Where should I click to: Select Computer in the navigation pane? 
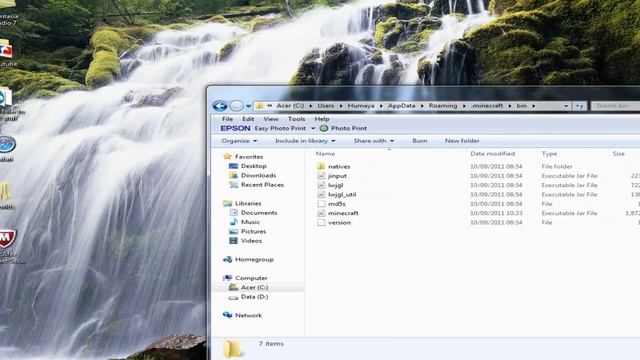click(251, 278)
